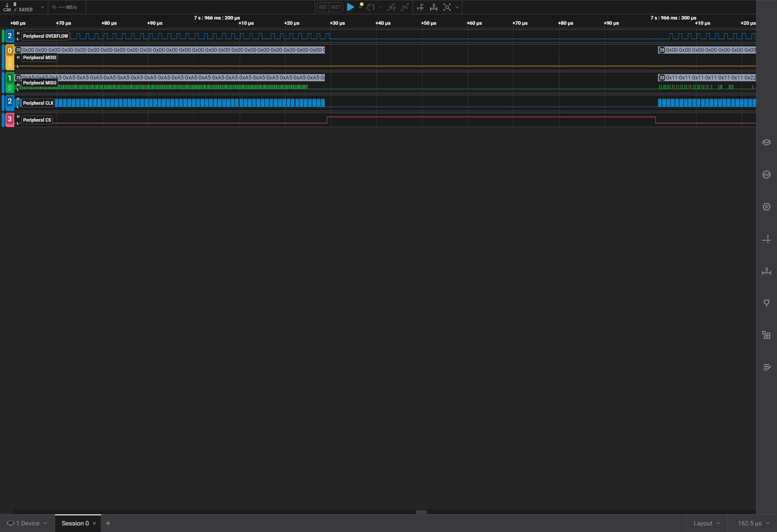Click the zoom-to-fit magnifier icon
Image resolution: width=777 pixels, height=532 pixels.
point(447,7)
